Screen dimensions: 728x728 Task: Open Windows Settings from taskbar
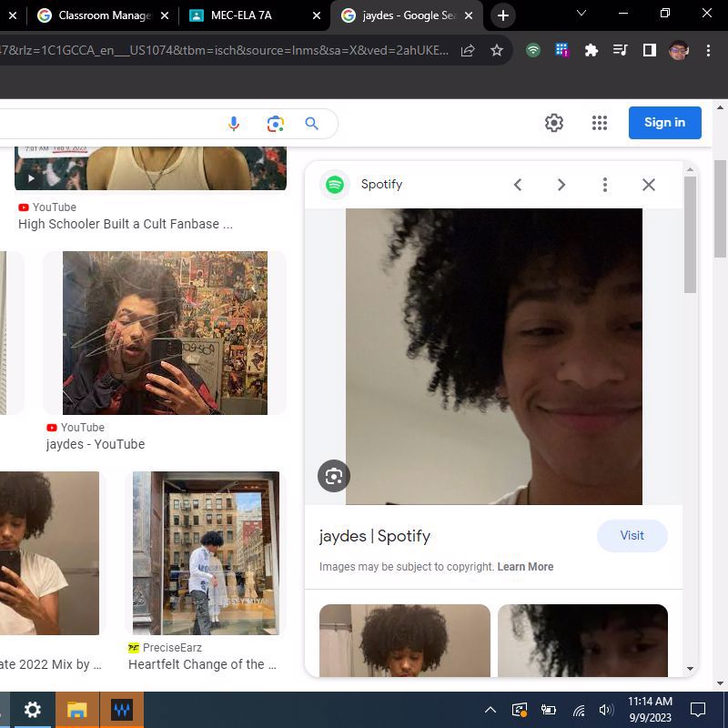point(32,710)
